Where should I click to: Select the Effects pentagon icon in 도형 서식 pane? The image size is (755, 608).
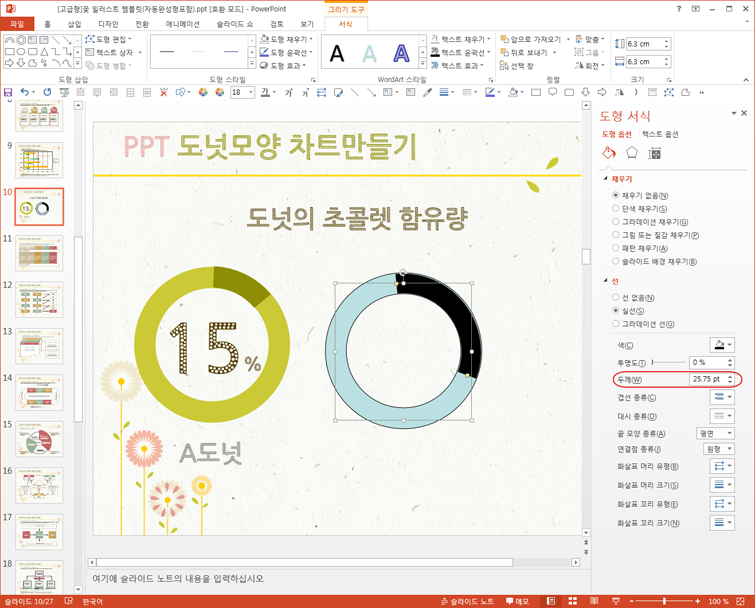631,153
